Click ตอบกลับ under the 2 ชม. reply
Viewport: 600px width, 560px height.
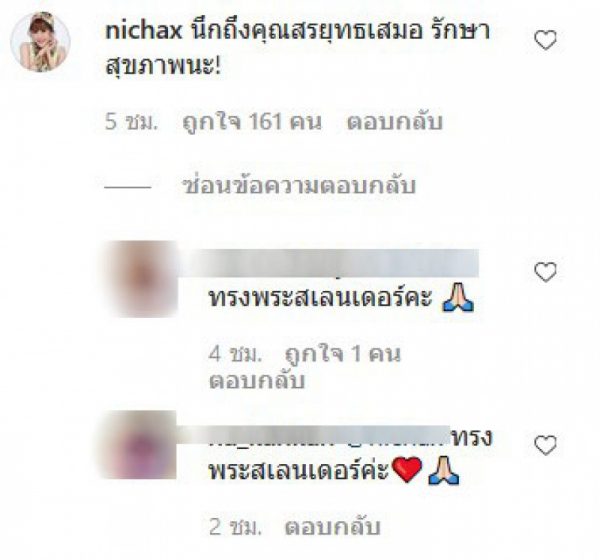click(x=332, y=527)
